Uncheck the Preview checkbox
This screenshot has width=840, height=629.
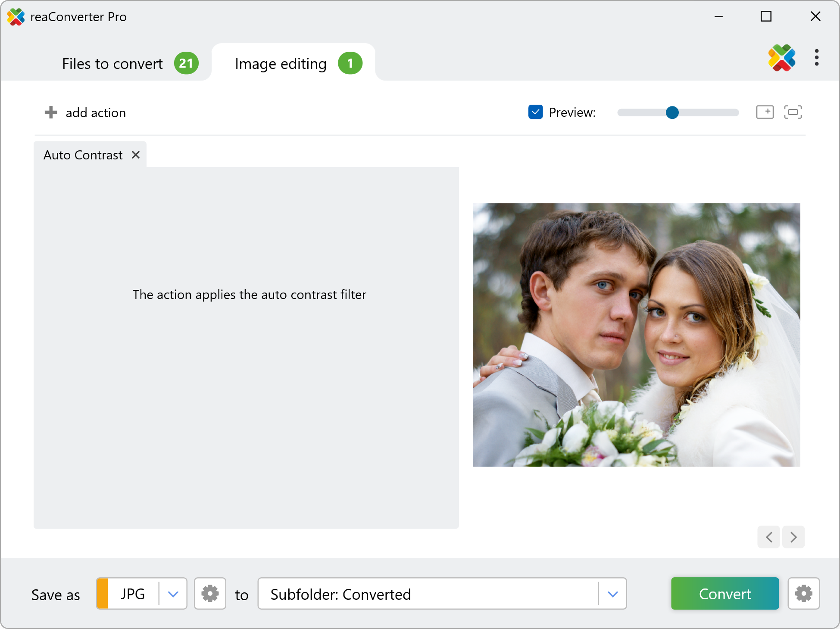tap(535, 112)
